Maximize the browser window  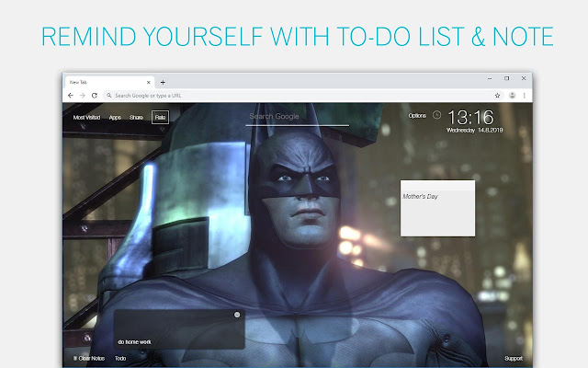coord(506,78)
